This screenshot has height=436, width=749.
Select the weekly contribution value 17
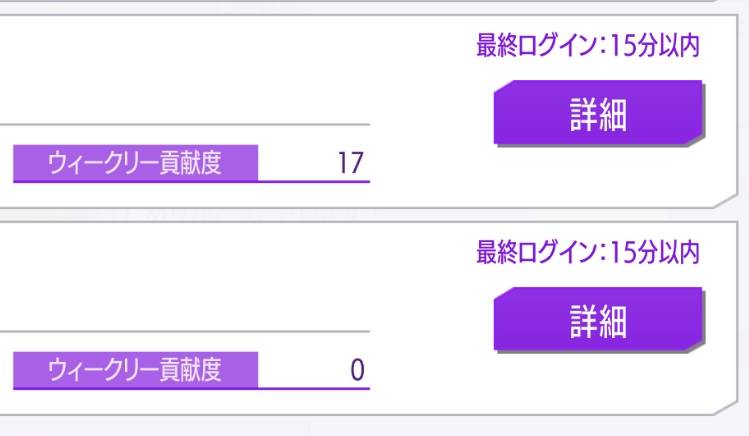(x=350, y=163)
